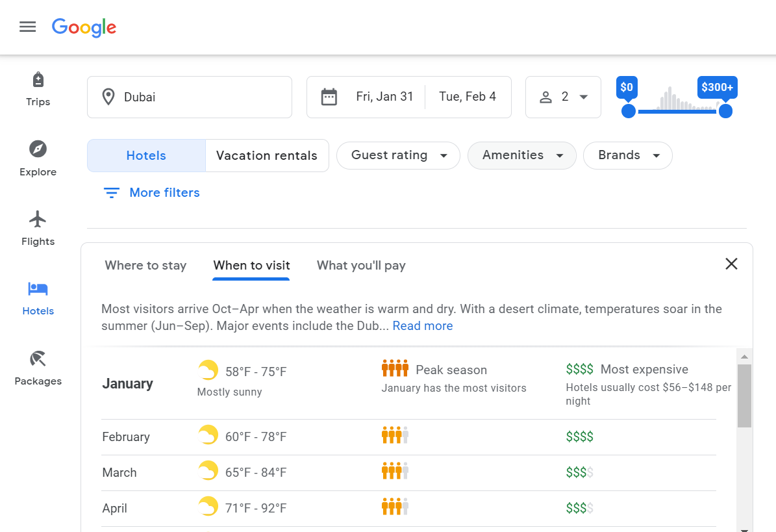This screenshot has height=532, width=776.
Task: Click the More filters link
Action: tap(151, 192)
